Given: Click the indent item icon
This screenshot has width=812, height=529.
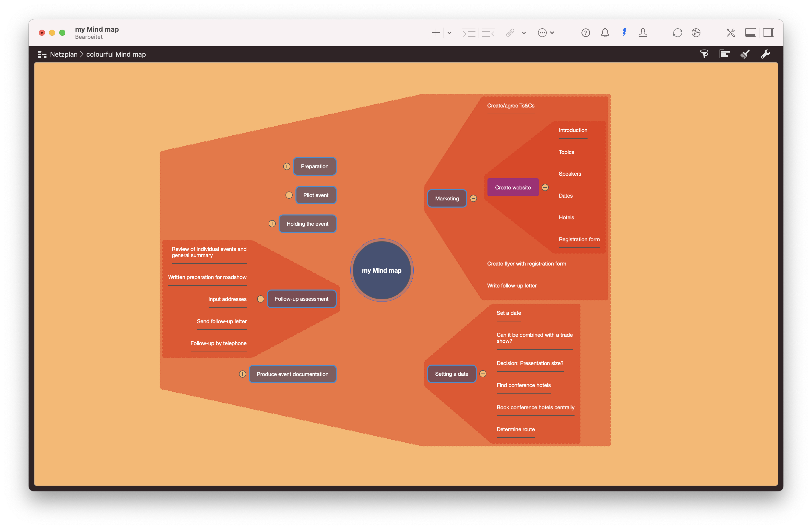Looking at the screenshot, I should pos(469,33).
